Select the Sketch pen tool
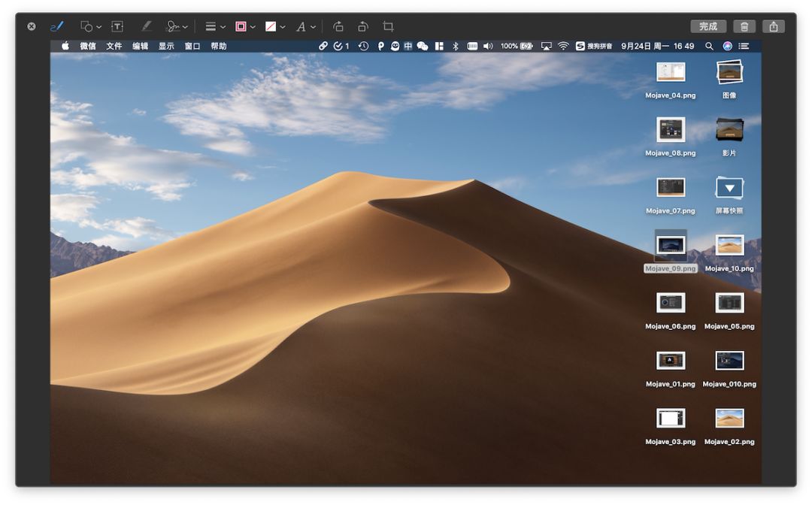 pyautogui.click(x=56, y=26)
